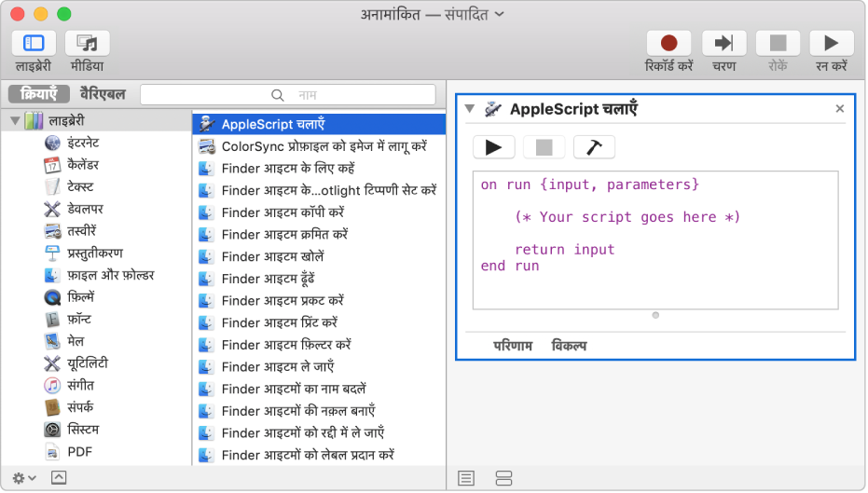Click the रोकें stop button

click(778, 43)
